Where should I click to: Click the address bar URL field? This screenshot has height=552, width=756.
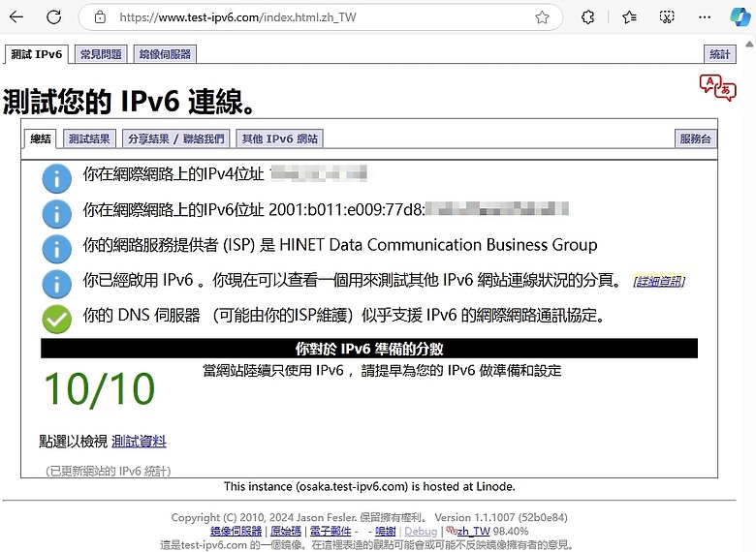(321, 17)
